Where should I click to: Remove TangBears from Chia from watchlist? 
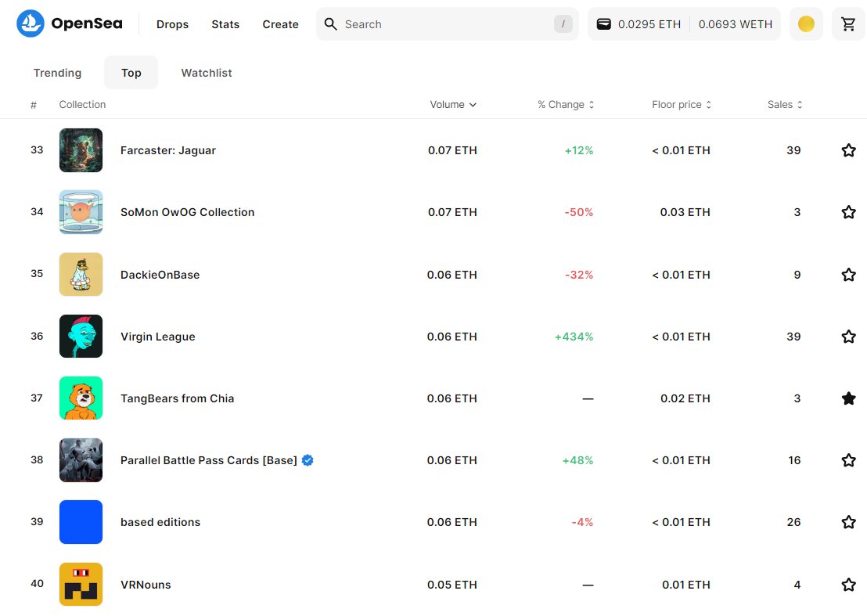(848, 398)
